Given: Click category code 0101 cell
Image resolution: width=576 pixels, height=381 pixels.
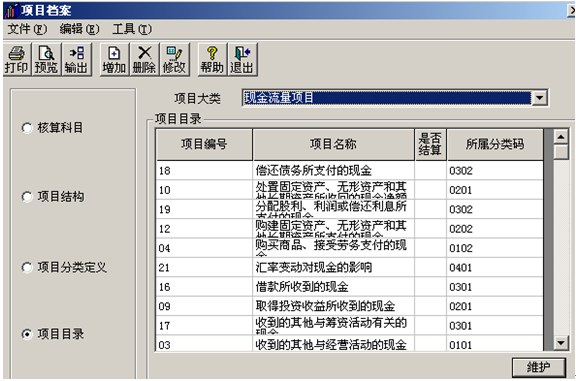Looking at the screenshot, I should pyautogui.click(x=495, y=344).
